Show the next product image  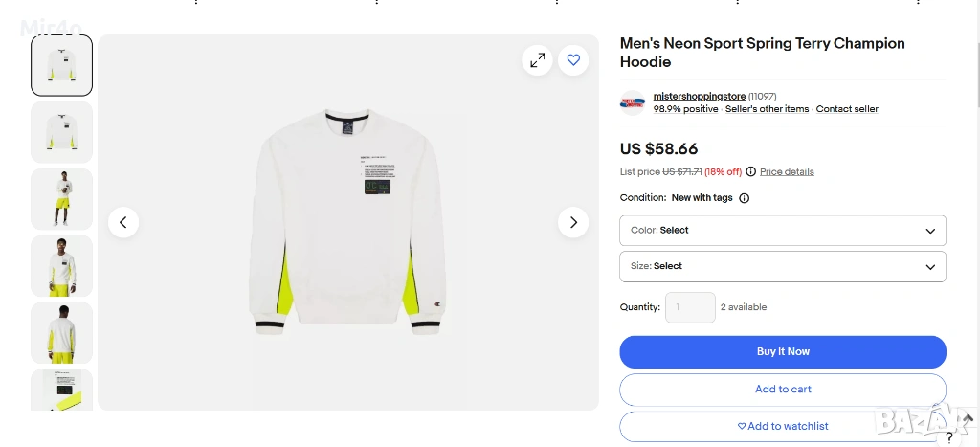[x=573, y=223]
